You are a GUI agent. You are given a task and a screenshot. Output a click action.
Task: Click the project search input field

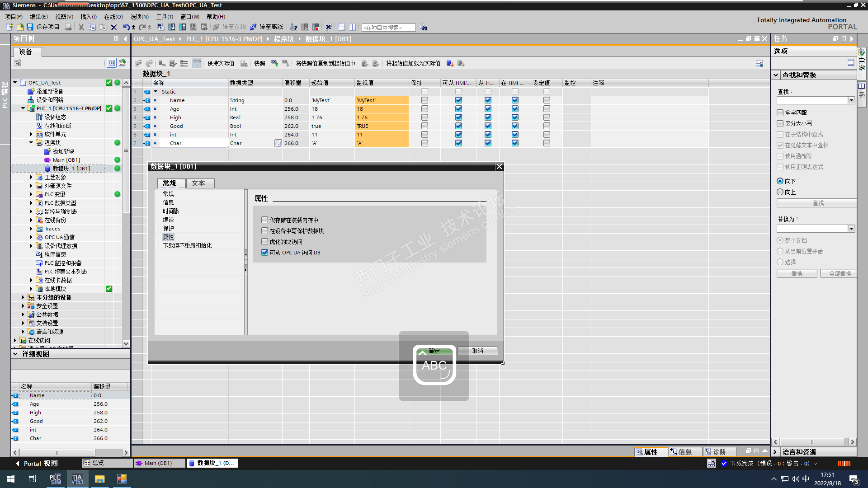tap(388, 28)
